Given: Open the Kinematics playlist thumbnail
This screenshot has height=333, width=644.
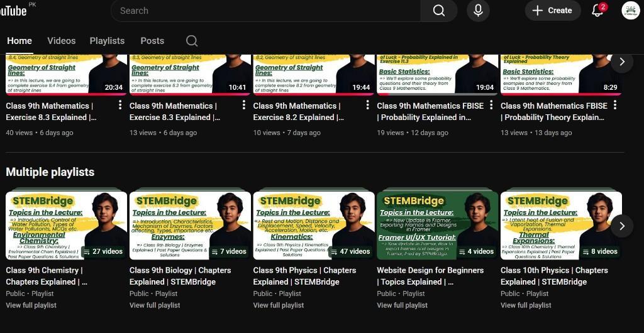Looking at the screenshot, I should (314, 226).
